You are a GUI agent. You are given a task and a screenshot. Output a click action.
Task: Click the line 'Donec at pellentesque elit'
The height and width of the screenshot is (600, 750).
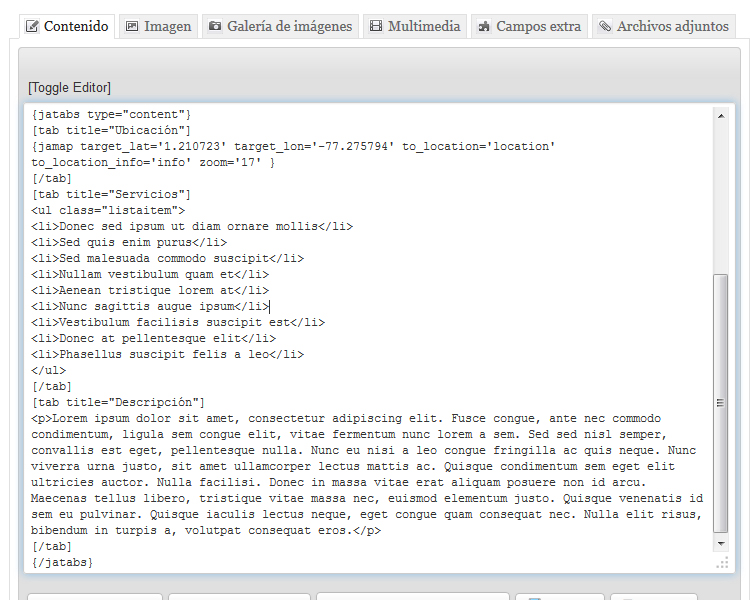click(x=154, y=339)
